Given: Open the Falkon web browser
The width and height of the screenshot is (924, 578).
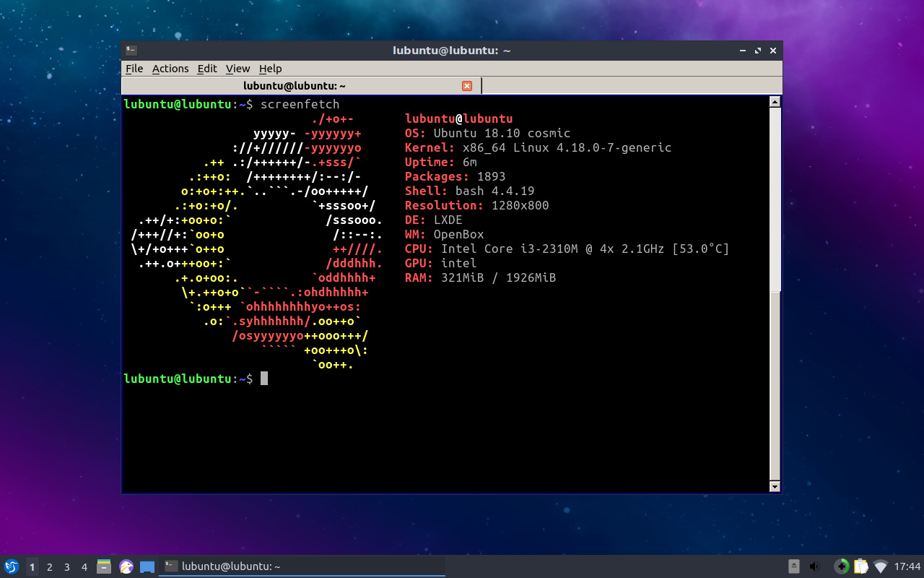Looking at the screenshot, I should point(126,566).
